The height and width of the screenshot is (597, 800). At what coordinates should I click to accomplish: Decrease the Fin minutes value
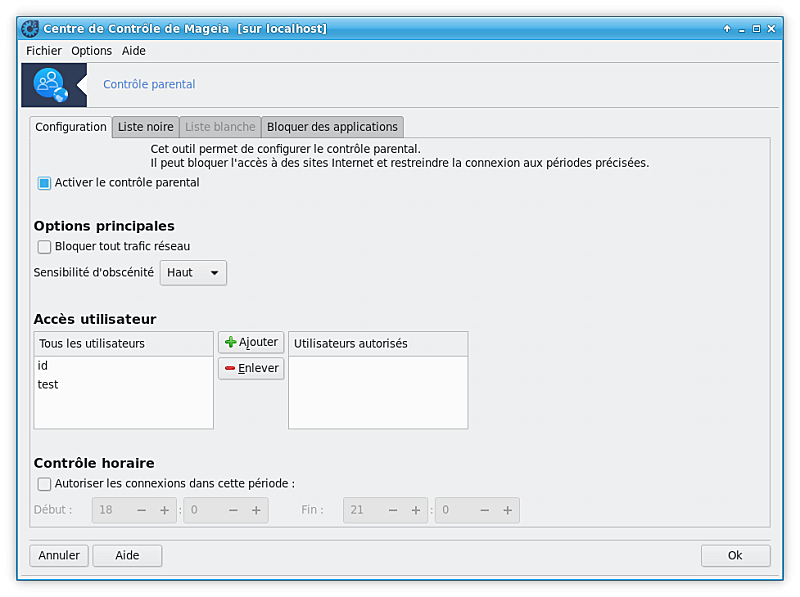pos(485,510)
